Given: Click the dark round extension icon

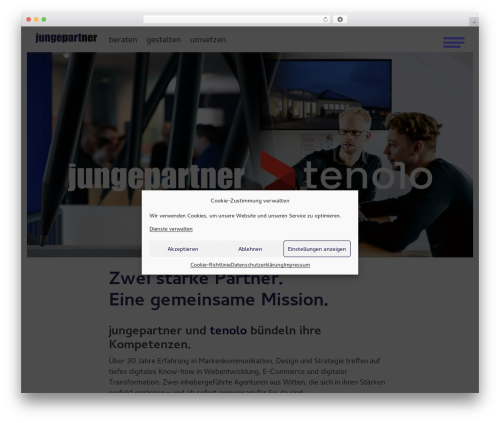Looking at the screenshot, I should (x=340, y=20).
